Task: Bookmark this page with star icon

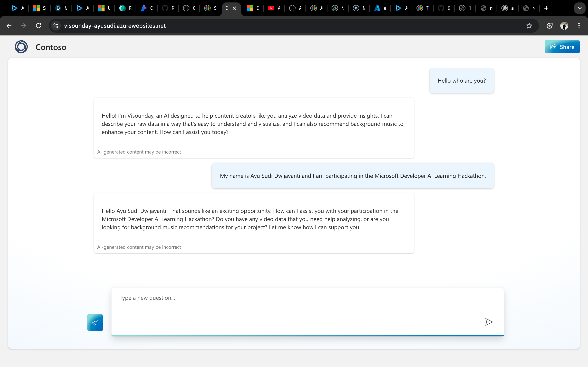Action: pyautogui.click(x=529, y=26)
